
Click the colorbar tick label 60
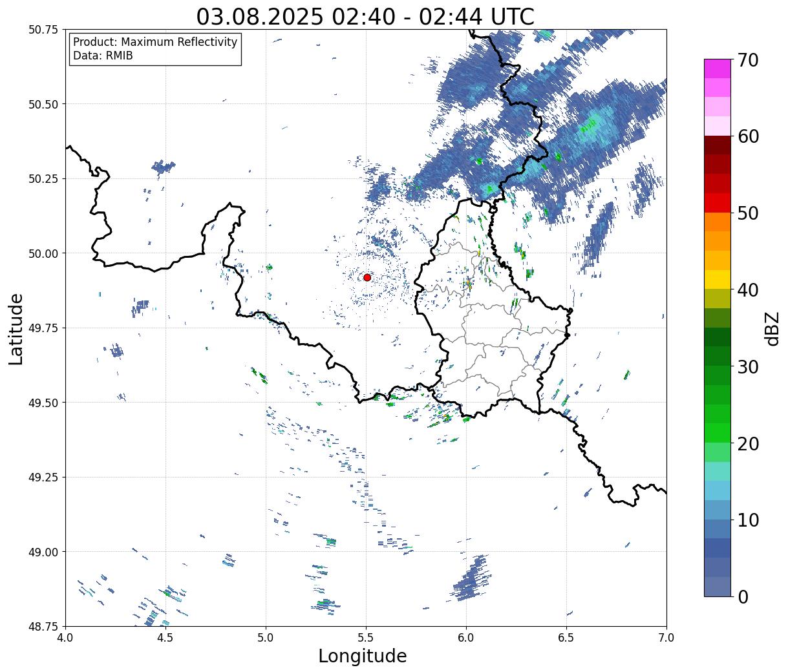tap(747, 136)
